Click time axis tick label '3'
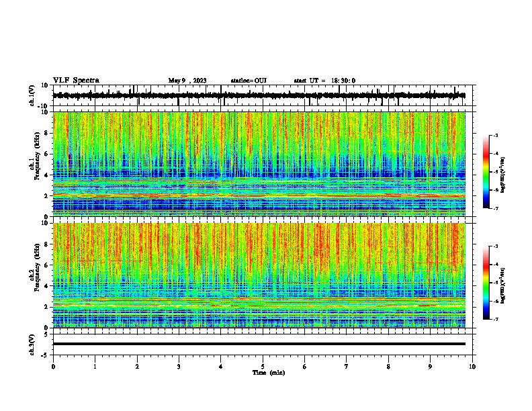This screenshot has height=411, width=532. coord(179,367)
